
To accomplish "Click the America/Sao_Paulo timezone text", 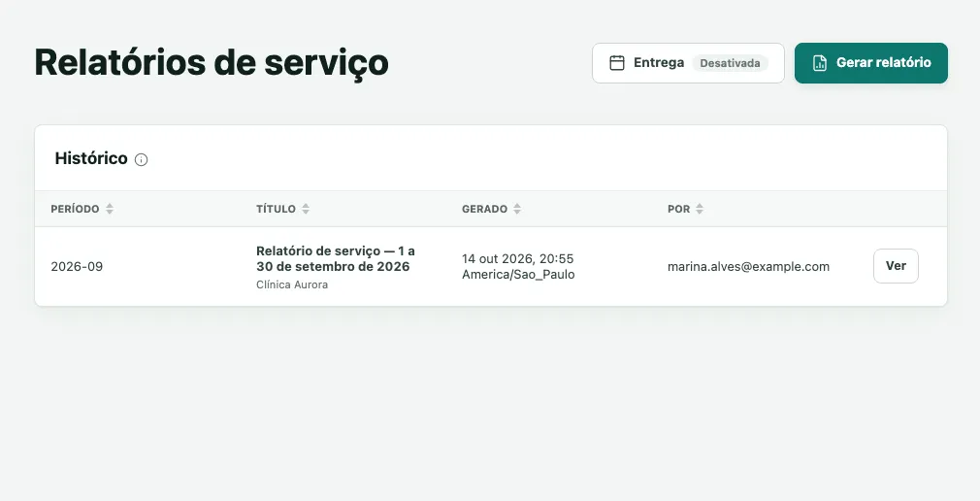I will (518, 275).
